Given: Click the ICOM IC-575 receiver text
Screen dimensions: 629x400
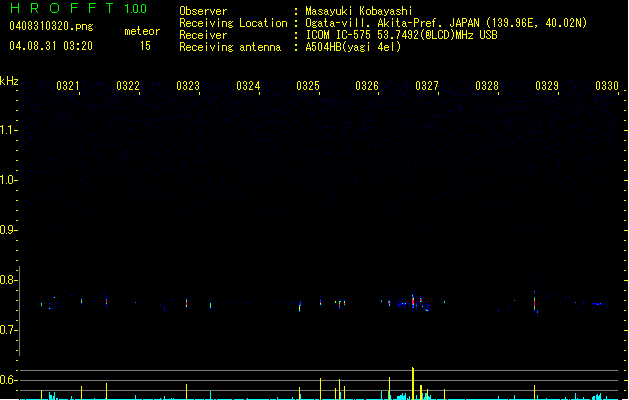Looking at the screenshot, I should point(402,35).
